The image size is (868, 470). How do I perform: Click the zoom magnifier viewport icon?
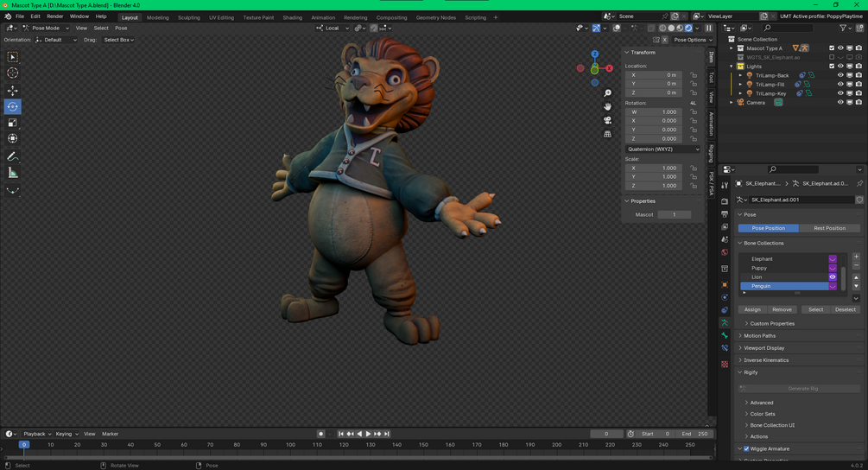(x=607, y=93)
